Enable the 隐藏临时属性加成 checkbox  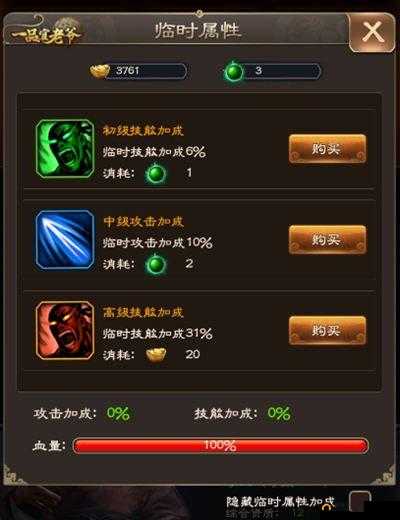pos(360,502)
